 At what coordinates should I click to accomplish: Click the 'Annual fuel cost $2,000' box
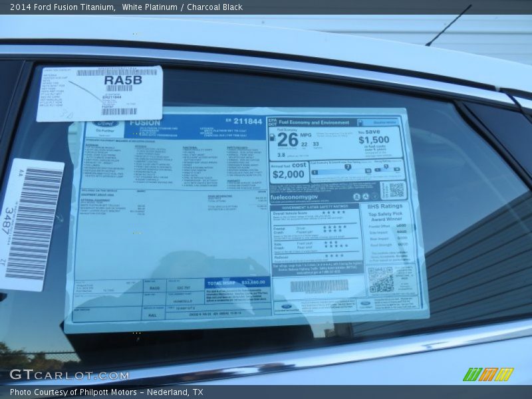pyautogui.click(x=289, y=172)
